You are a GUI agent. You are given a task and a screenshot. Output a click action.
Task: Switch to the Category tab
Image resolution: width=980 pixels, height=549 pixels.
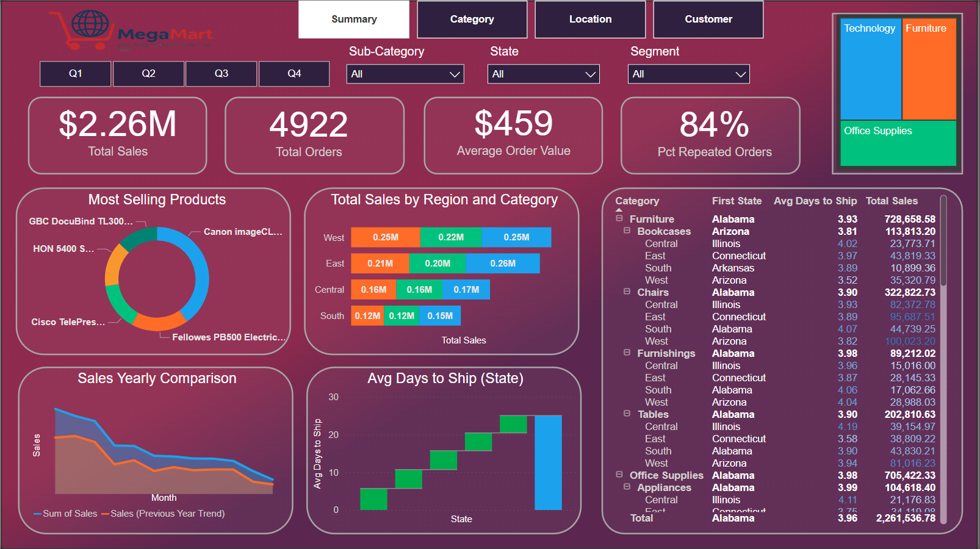(x=472, y=19)
